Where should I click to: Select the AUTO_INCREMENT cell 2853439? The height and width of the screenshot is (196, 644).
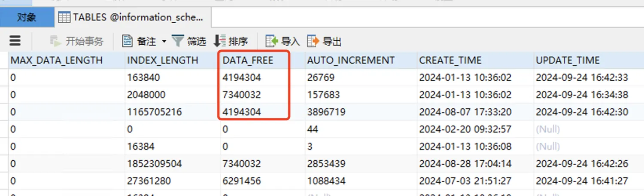pos(361,163)
